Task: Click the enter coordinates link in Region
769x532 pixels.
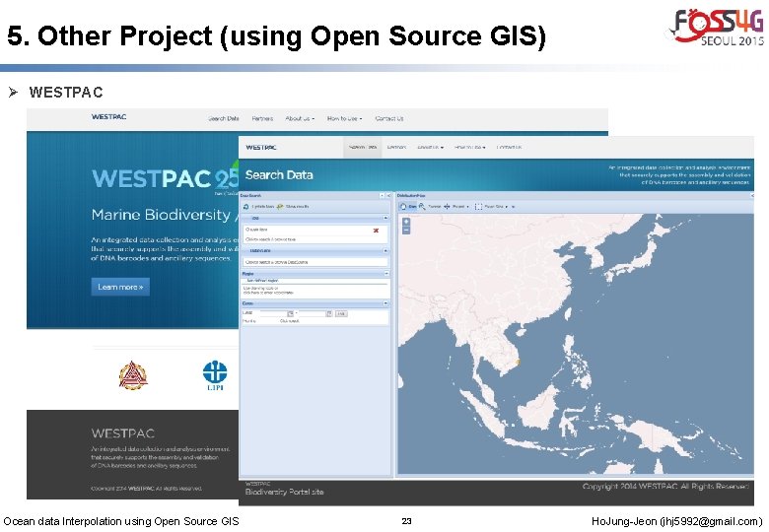Action: [268, 293]
